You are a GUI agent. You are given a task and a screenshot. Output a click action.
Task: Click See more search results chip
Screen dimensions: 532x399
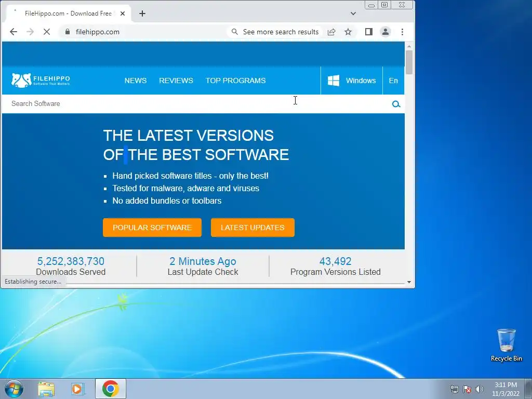[x=275, y=32]
